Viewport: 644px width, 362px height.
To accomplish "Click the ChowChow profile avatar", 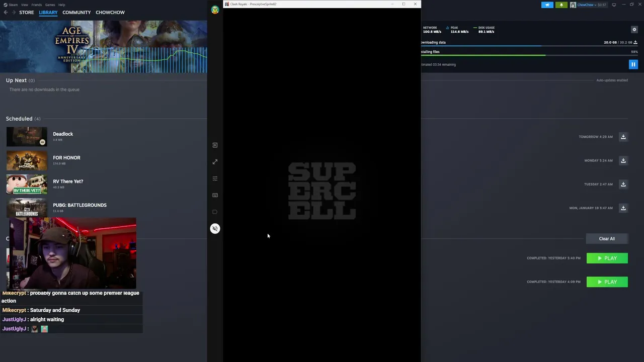I will point(573,5).
